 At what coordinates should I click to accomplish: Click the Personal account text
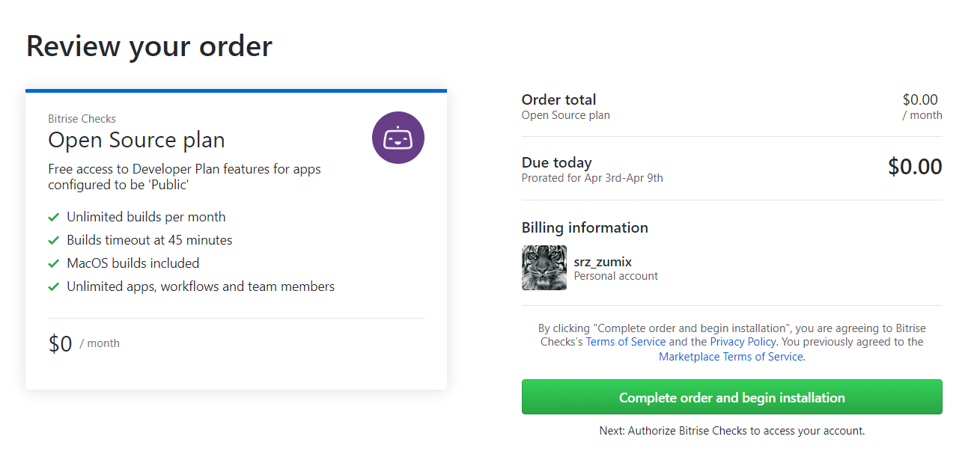coord(615,276)
